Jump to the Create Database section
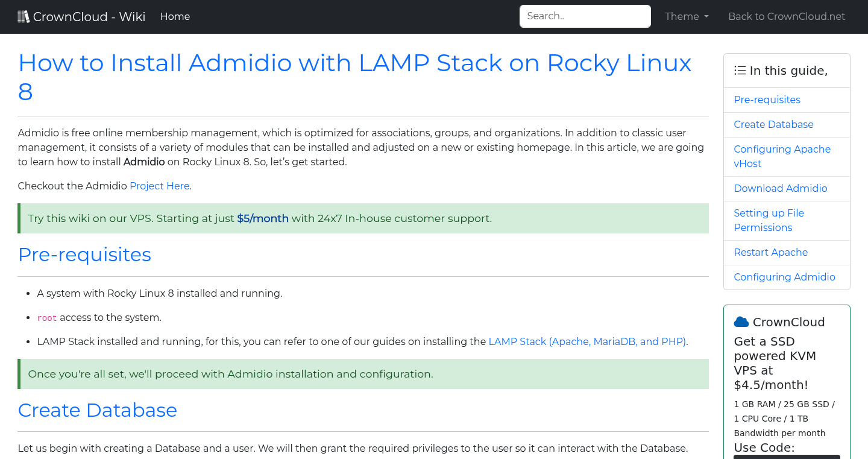Viewport: 868px width, 459px height. coord(773,124)
